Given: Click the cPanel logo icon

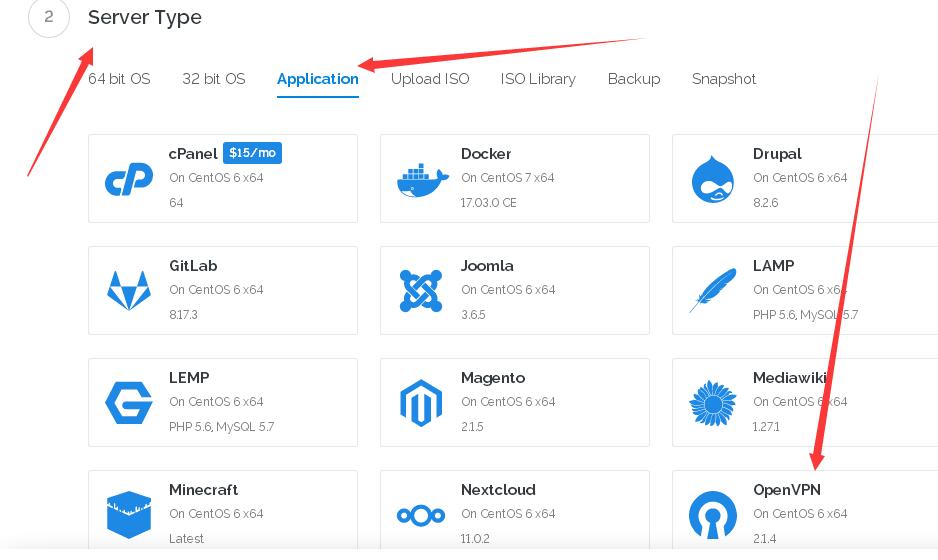Looking at the screenshot, I should click(x=129, y=179).
